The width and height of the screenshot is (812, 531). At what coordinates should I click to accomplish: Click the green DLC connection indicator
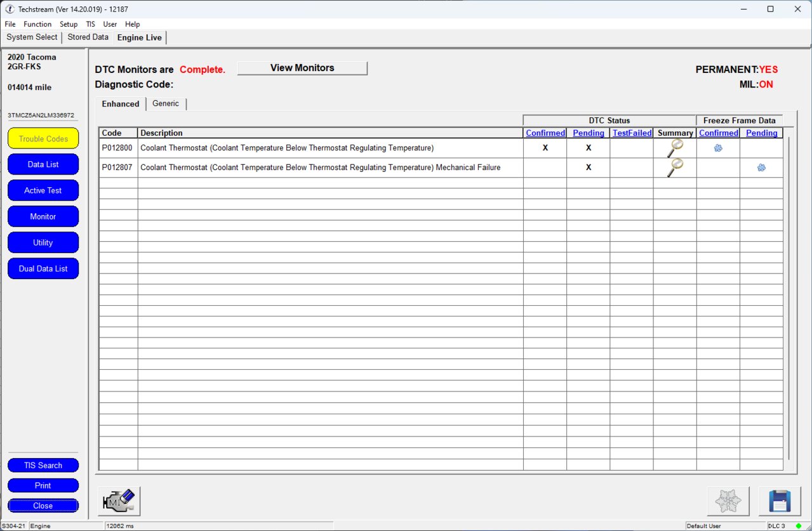point(799,526)
